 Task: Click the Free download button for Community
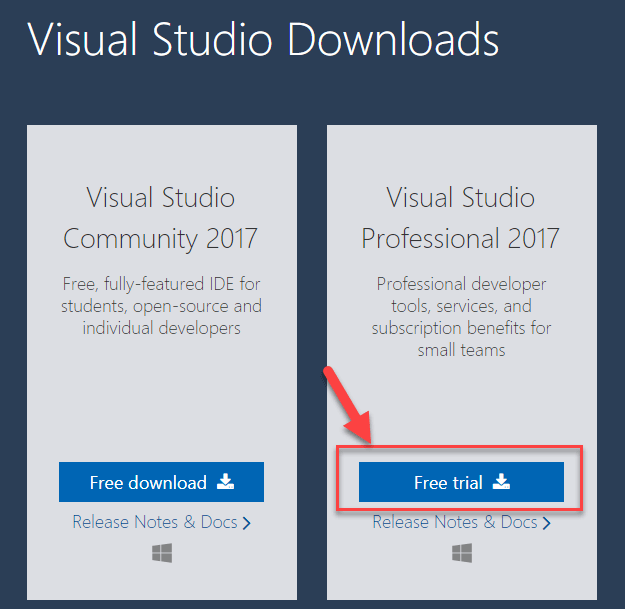(x=161, y=482)
